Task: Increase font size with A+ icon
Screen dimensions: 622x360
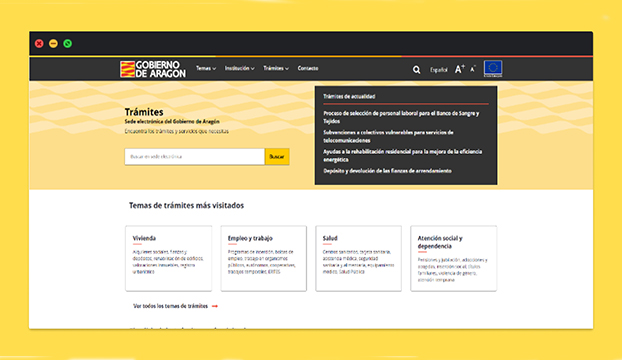Action: coord(459,69)
